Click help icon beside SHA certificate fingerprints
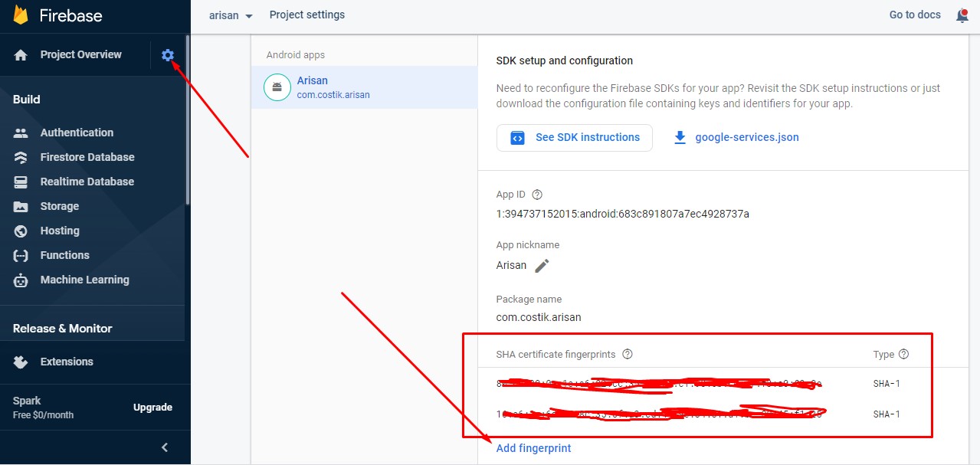Screen dimensions: 980x465 pyautogui.click(x=628, y=354)
